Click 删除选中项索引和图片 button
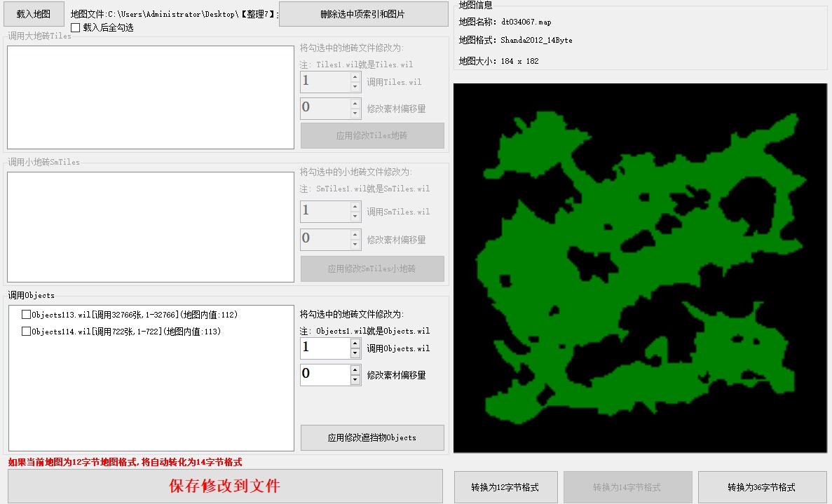Viewport: 832px width, 504px height. tap(363, 14)
